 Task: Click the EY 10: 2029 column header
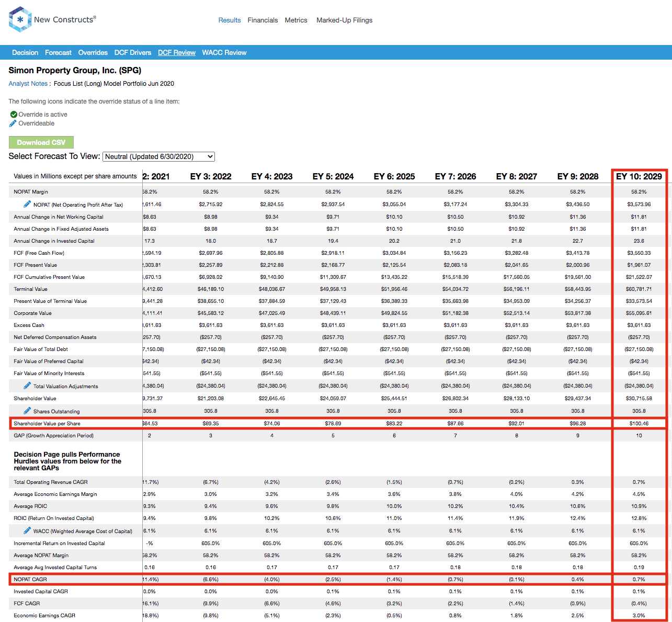639,177
